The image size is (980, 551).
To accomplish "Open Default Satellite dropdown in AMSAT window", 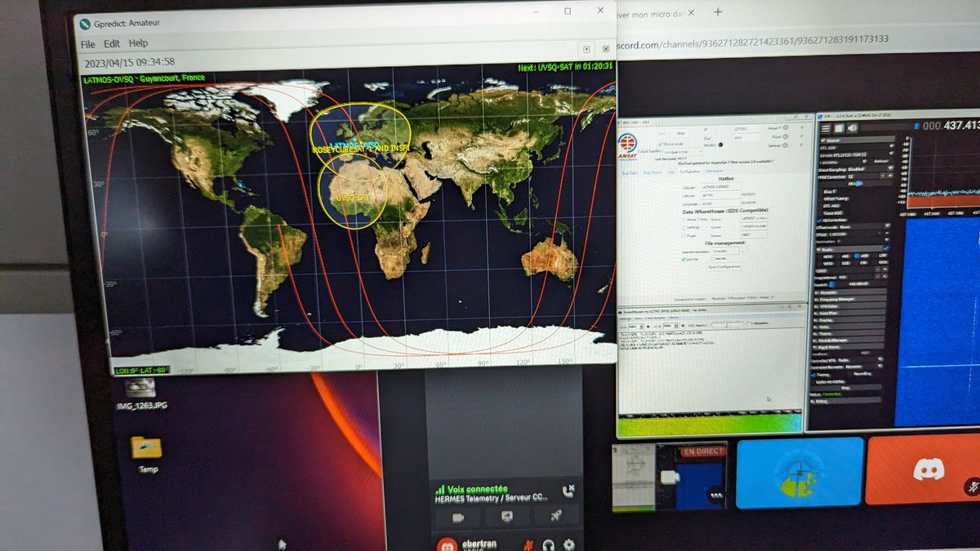I will [683, 152].
